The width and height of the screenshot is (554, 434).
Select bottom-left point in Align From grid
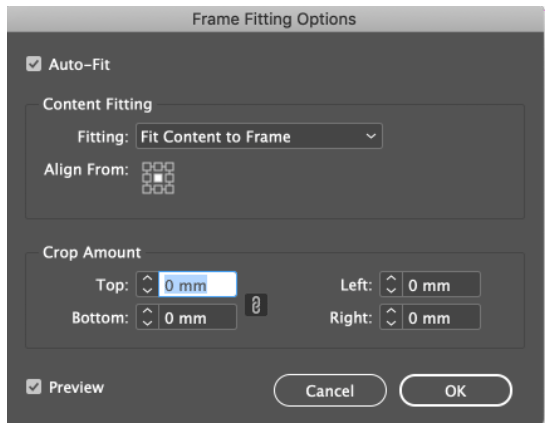[x=147, y=189]
